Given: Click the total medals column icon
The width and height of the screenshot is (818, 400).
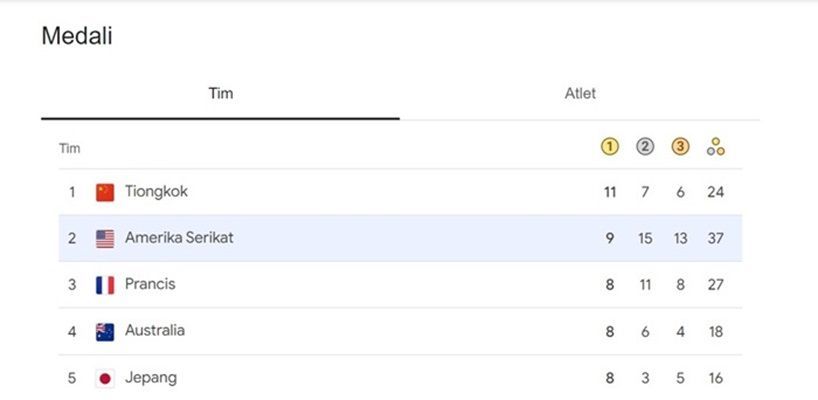Looking at the screenshot, I should coord(716,147).
